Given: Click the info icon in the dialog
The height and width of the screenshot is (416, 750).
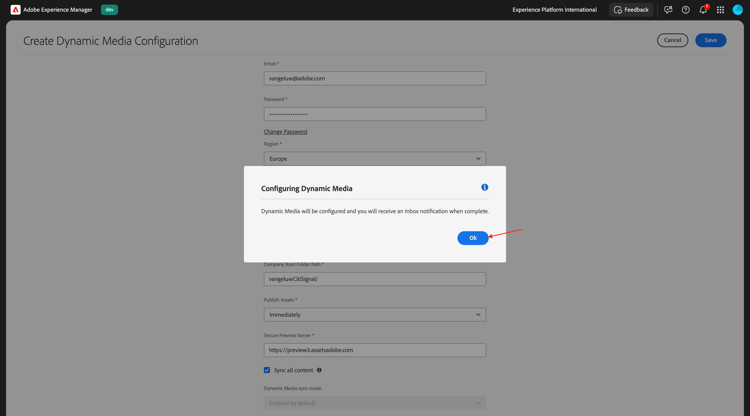Looking at the screenshot, I should click(x=485, y=187).
